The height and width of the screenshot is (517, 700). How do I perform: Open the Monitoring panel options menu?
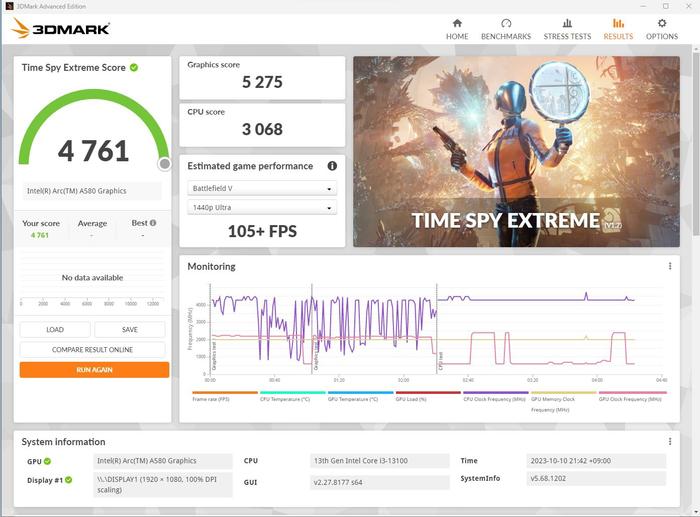tap(670, 266)
